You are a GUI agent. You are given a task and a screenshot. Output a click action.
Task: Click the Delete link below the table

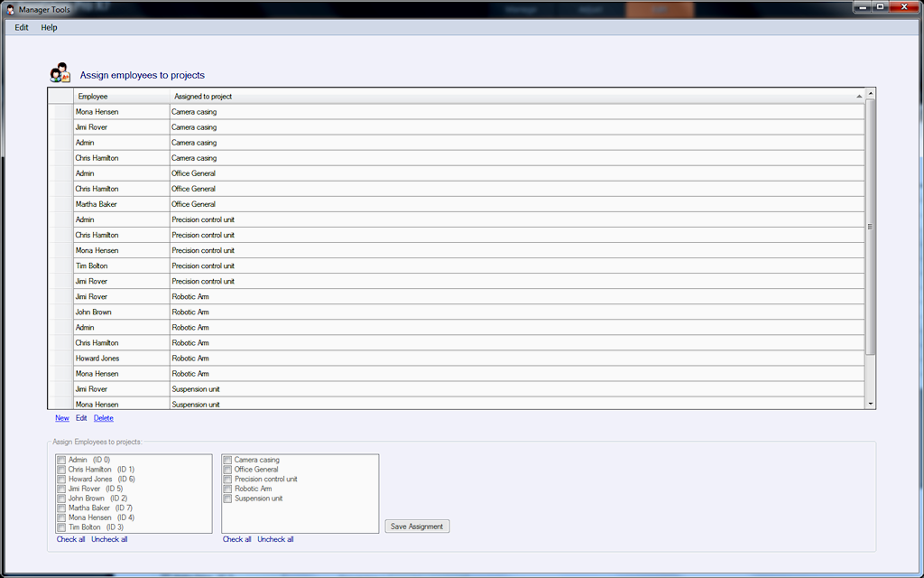coord(104,418)
